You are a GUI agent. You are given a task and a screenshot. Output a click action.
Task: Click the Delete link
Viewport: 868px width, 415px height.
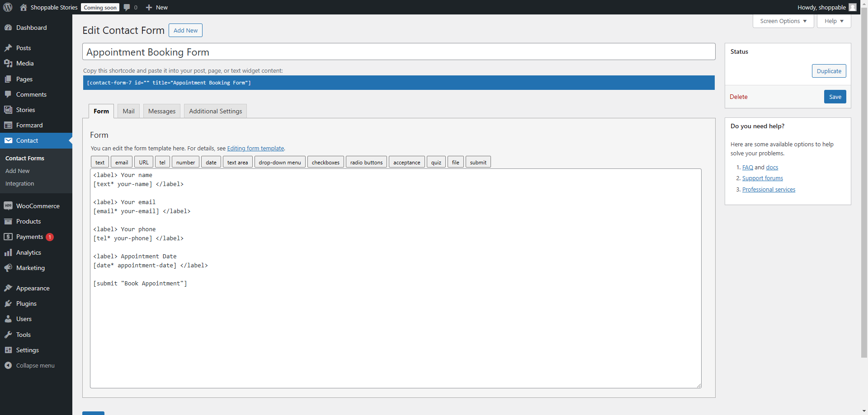pos(738,97)
